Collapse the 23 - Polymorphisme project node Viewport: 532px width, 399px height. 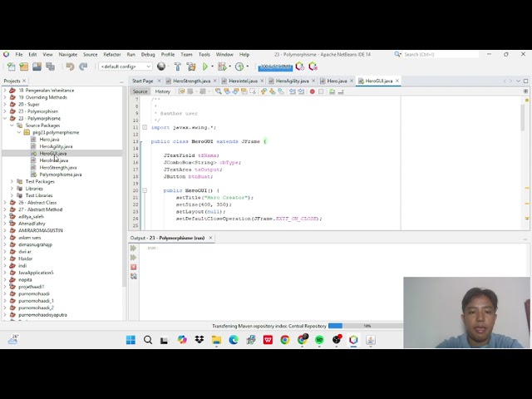[5, 118]
